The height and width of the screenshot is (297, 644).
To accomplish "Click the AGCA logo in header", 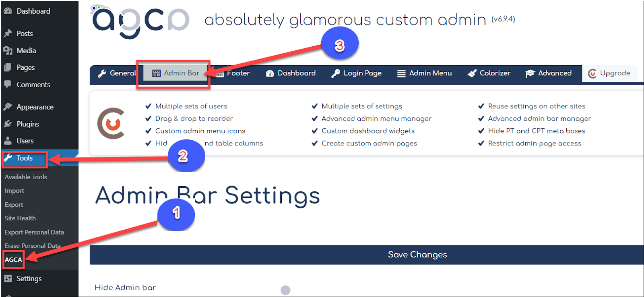I will coord(140,22).
